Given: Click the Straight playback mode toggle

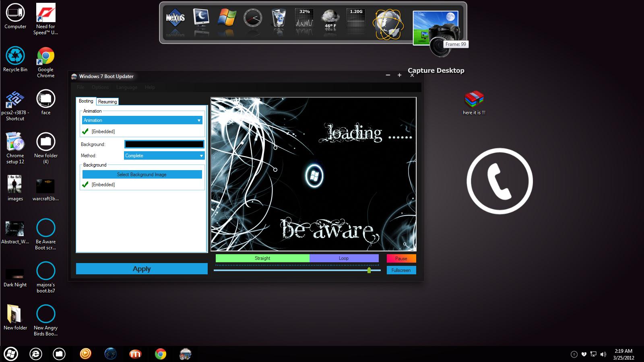Looking at the screenshot, I should pyautogui.click(x=262, y=258).
